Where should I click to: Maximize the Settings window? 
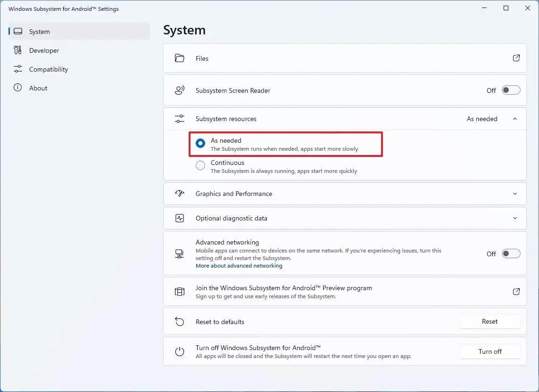point(506,8)
